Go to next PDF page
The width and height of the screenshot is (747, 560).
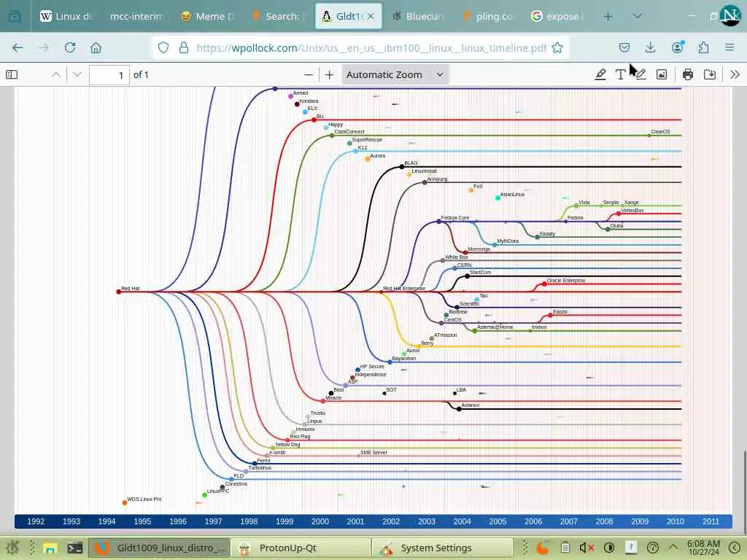(77, 75)
